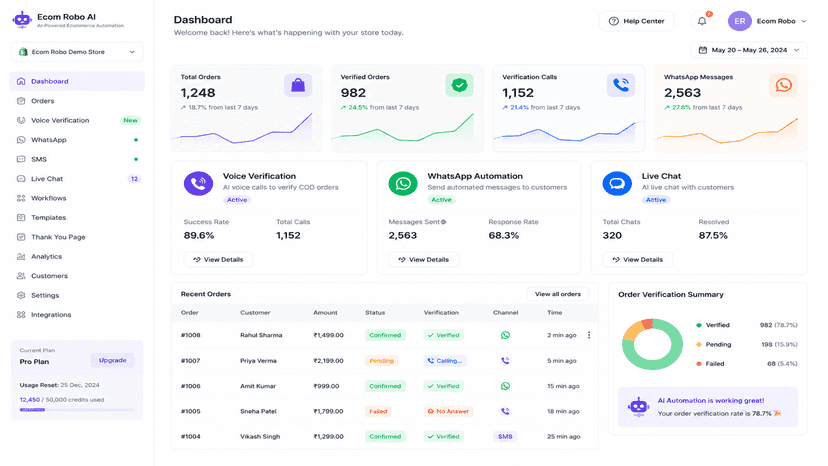Screen dimensions: 828x466
Task: View Details for Live Chat
Action: pos(637,259)
